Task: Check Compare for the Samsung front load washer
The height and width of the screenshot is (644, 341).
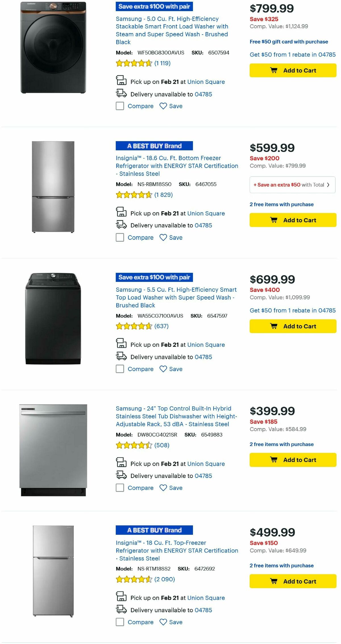Action: coord(120,106)
